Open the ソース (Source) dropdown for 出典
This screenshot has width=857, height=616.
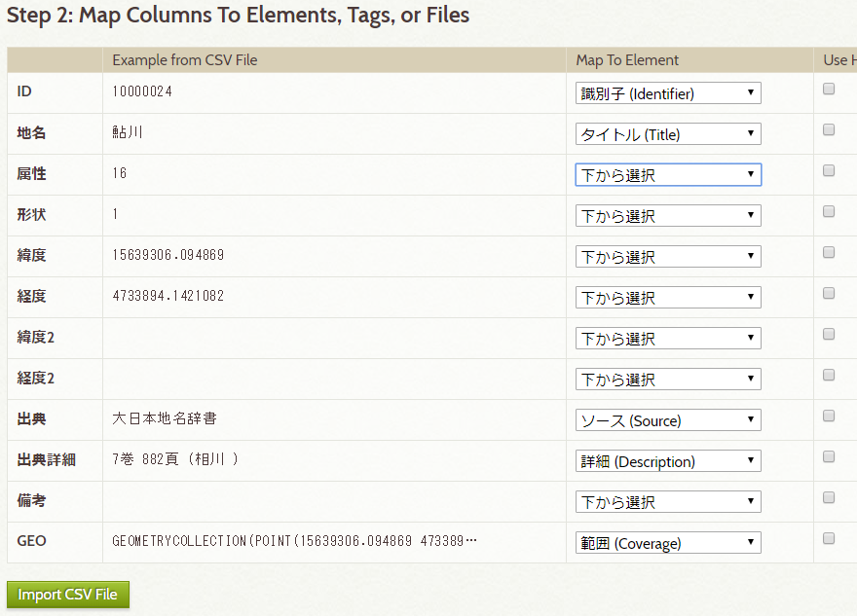(x=668, y=420)
